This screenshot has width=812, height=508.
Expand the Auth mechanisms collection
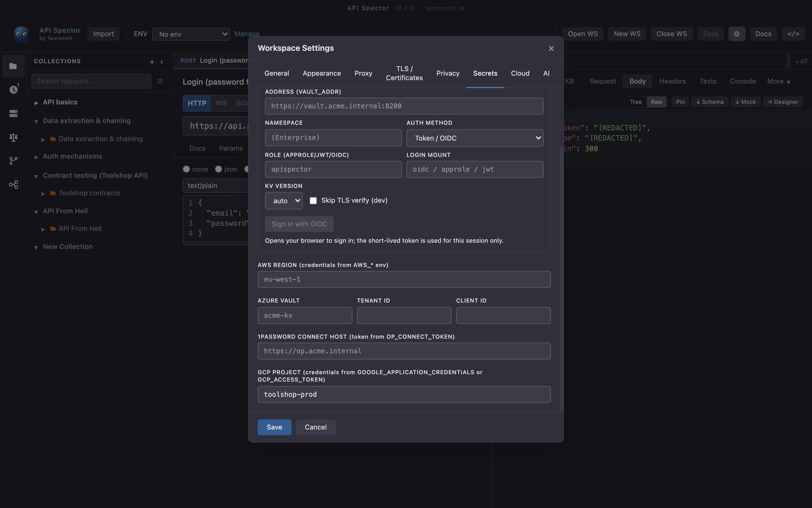click(x=36, y=157)
